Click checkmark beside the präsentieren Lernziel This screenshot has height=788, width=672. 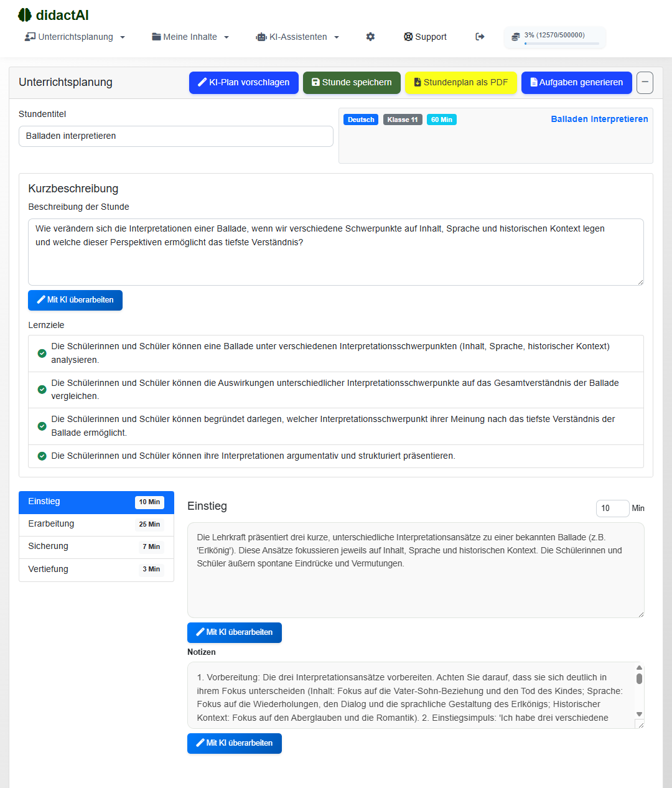click(x=42, y=456)
